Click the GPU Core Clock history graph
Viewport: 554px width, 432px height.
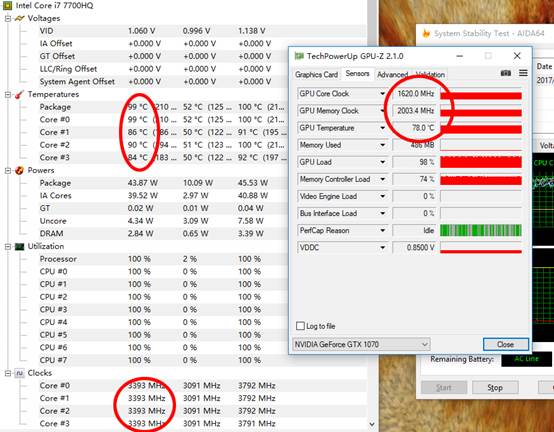(481, 94)
